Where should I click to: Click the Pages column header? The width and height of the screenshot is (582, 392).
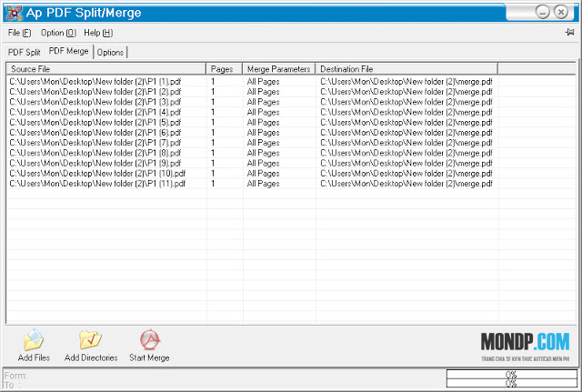[x=225, y=69]
